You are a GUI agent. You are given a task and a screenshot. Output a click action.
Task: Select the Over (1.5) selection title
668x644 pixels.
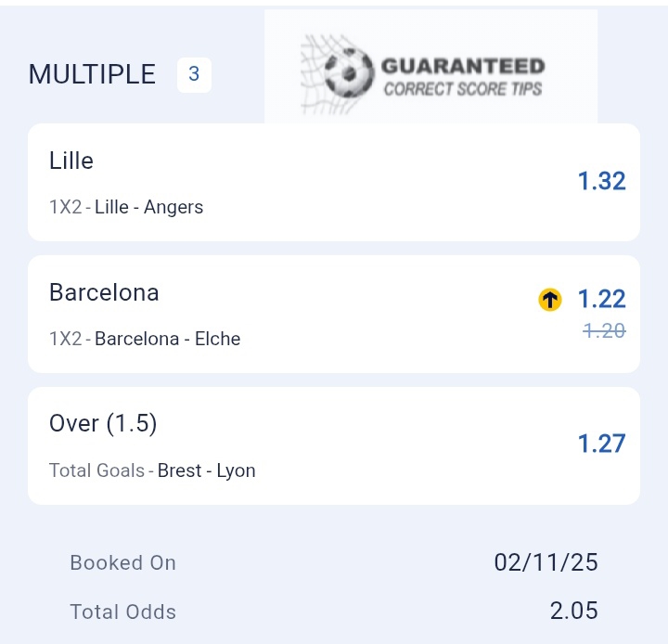pos(103,424)
